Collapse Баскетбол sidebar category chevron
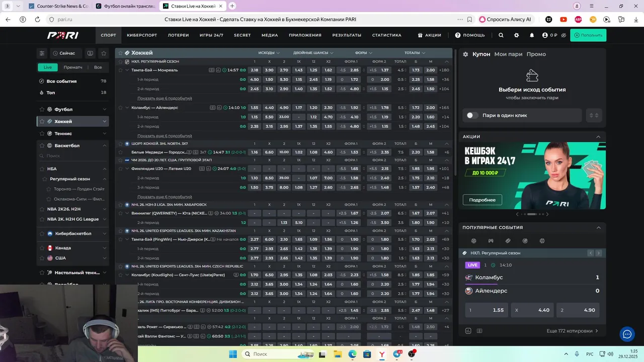 pyautogui.click(x=105, y=146)
